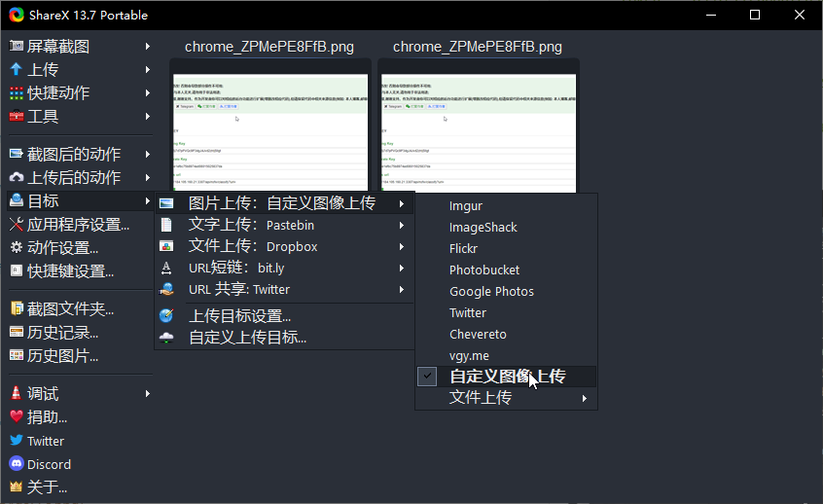Screen dimensions: 823x504
Task: Click the 上传 blue arrow icon
Action: (x=16, y=69)
